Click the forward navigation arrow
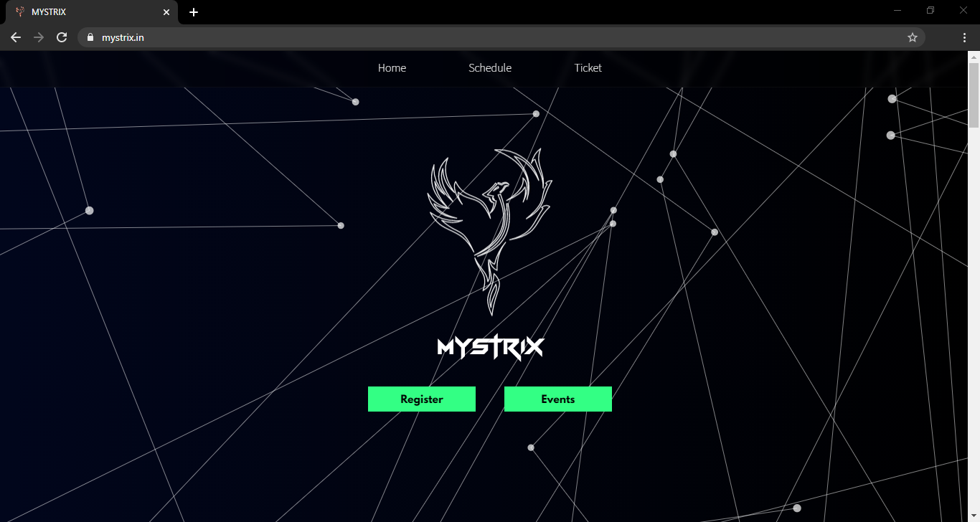The image size is (980, 522). 39,37
